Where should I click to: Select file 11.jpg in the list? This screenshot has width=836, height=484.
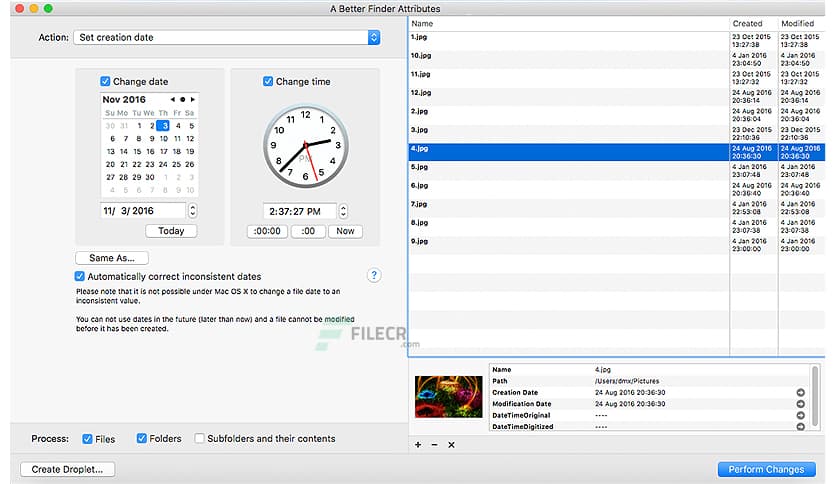click(617, 78)
